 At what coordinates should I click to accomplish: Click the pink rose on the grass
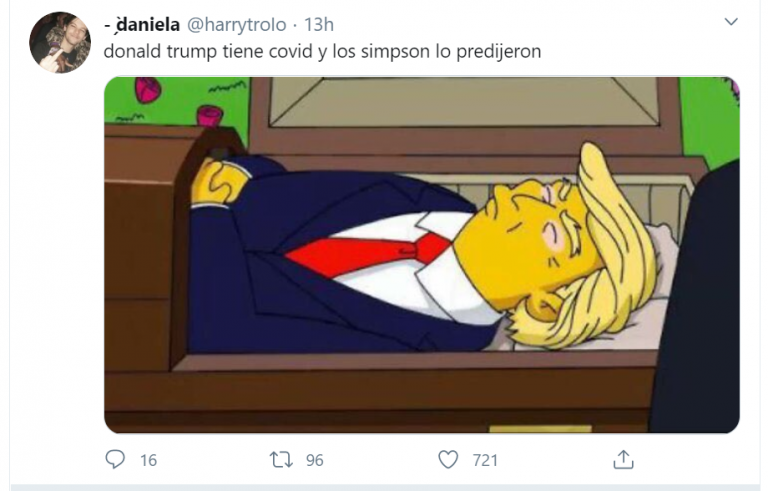[147, 90]
